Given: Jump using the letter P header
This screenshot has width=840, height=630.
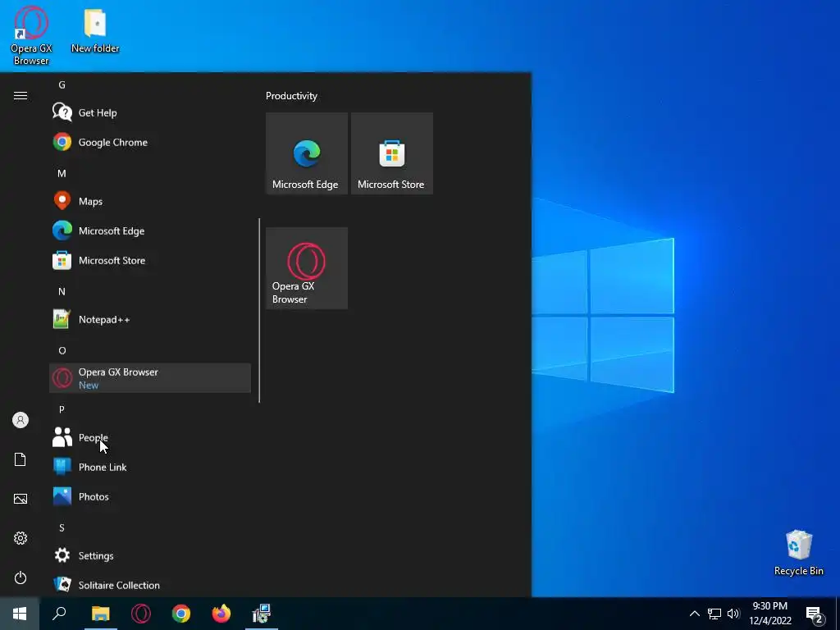Looking at the screenshot, I should coord(62,409).
